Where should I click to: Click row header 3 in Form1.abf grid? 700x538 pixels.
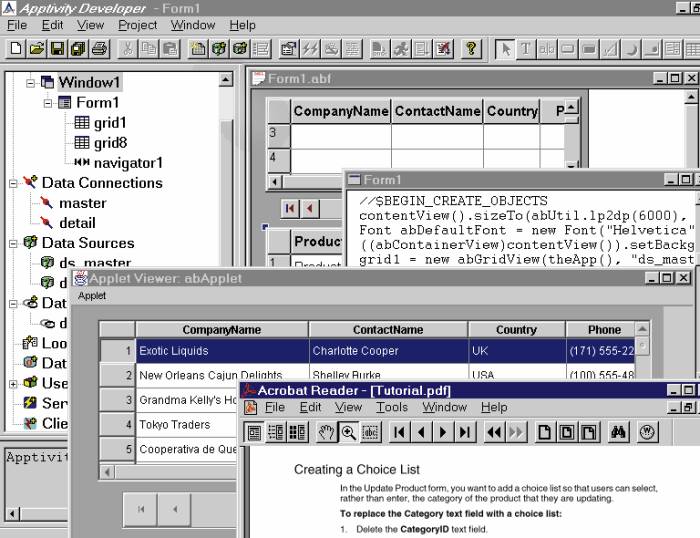279,135
